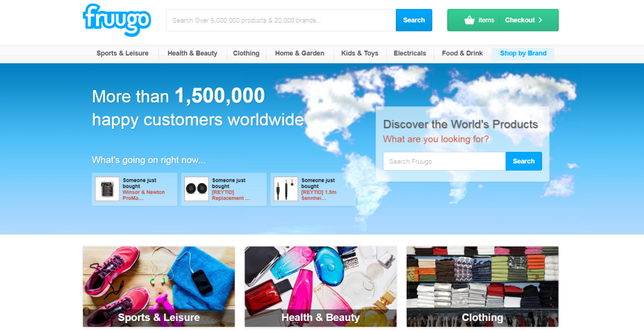Click the shopping basket icon
The height and width of the screenshot is (331, 644).
469,20
